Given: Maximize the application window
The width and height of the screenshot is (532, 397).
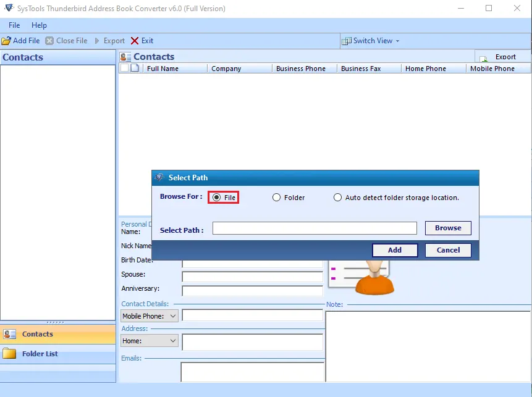Looking at the screenshot, I should (489, 8).
